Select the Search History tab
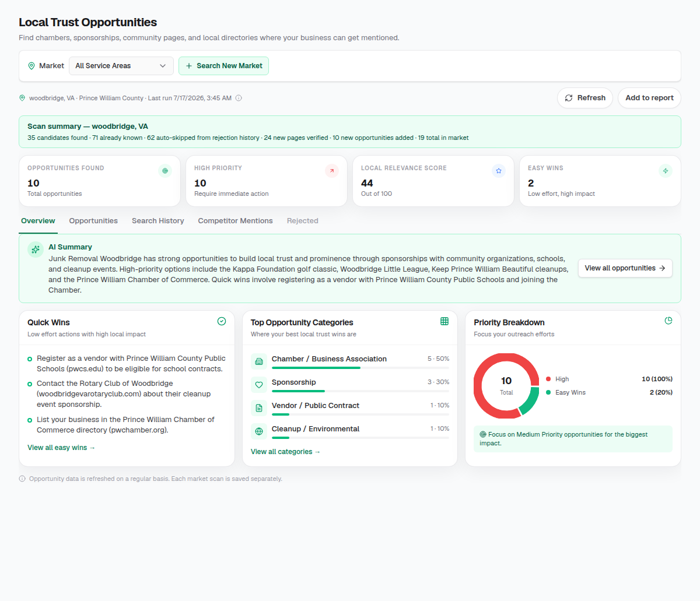700x601 pixels. coord(158,221)
